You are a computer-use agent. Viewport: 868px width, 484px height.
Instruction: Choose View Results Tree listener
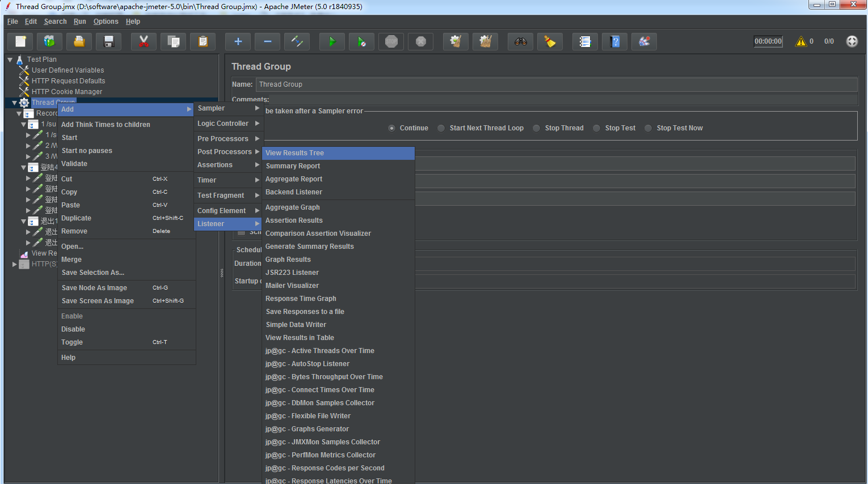click(338, 153)
